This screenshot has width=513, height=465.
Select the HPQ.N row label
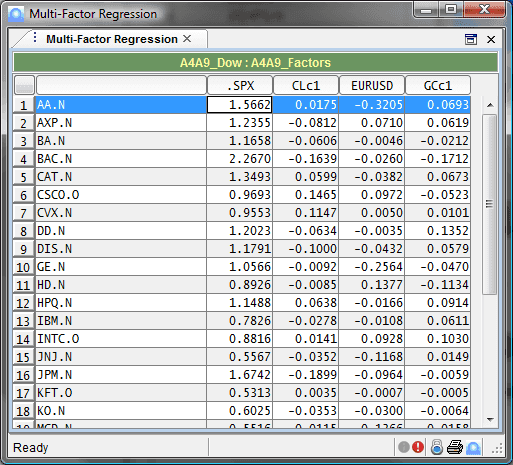point(121,303)
